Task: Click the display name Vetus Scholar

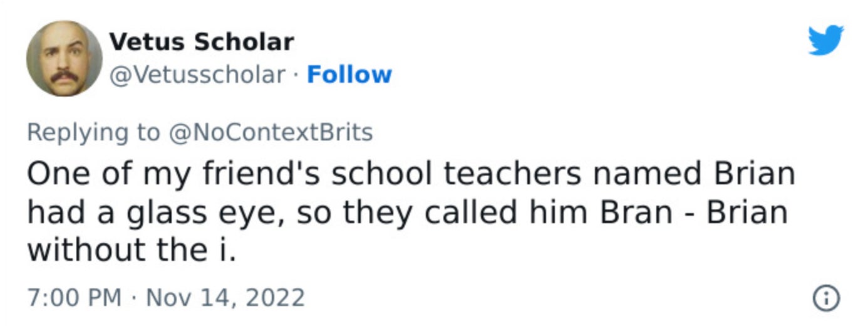Action: click(x=201, y=42)
